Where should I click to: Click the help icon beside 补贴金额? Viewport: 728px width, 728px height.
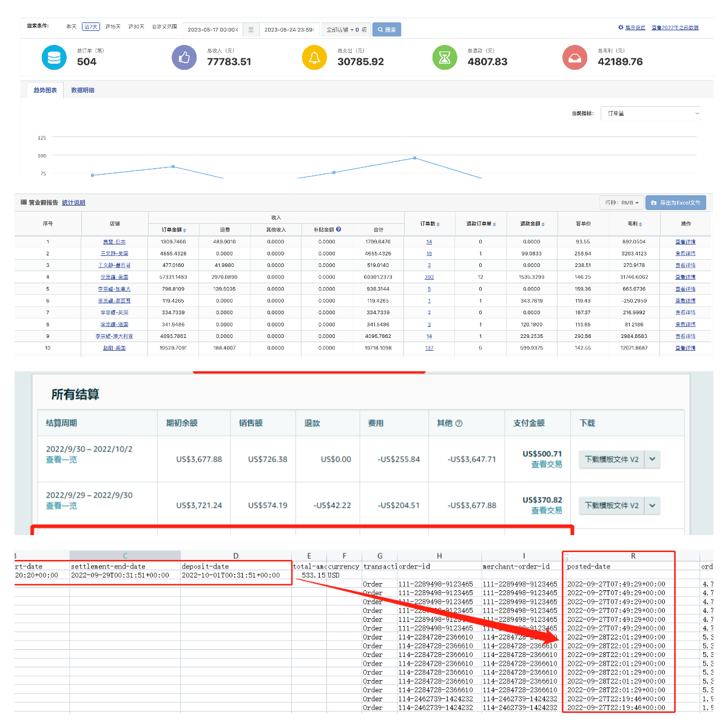click(x=339, y=229)
